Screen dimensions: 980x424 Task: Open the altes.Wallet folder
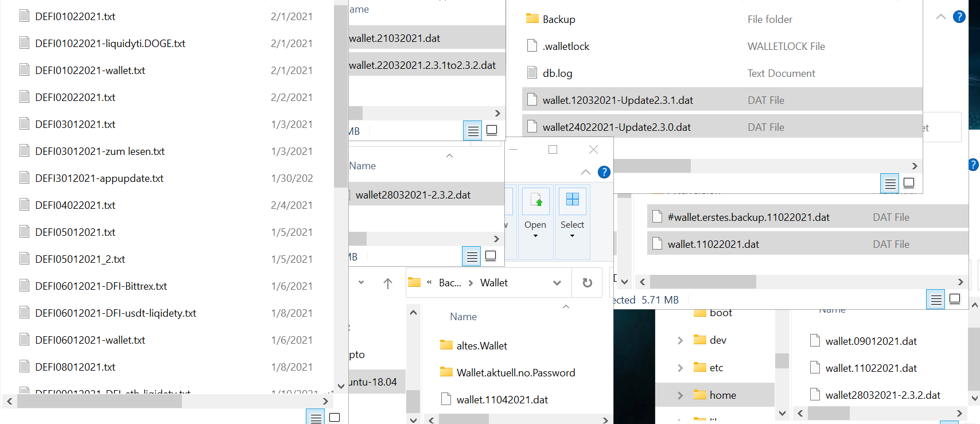[x=481, y=345]
